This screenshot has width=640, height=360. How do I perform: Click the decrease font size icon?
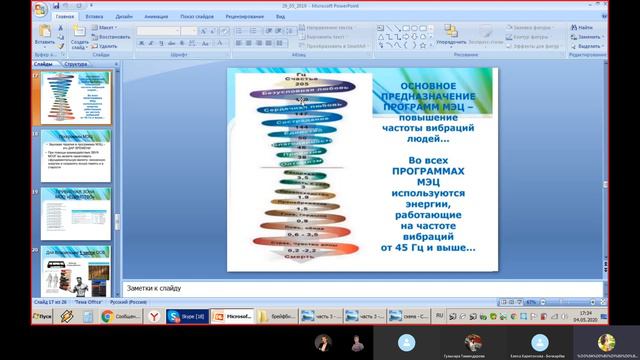click(213, 31)
